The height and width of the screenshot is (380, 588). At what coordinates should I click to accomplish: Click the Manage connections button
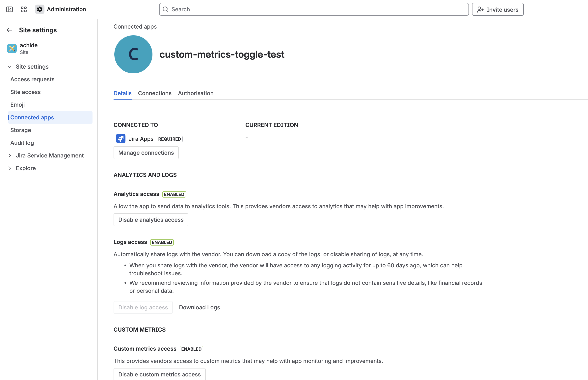146,153
